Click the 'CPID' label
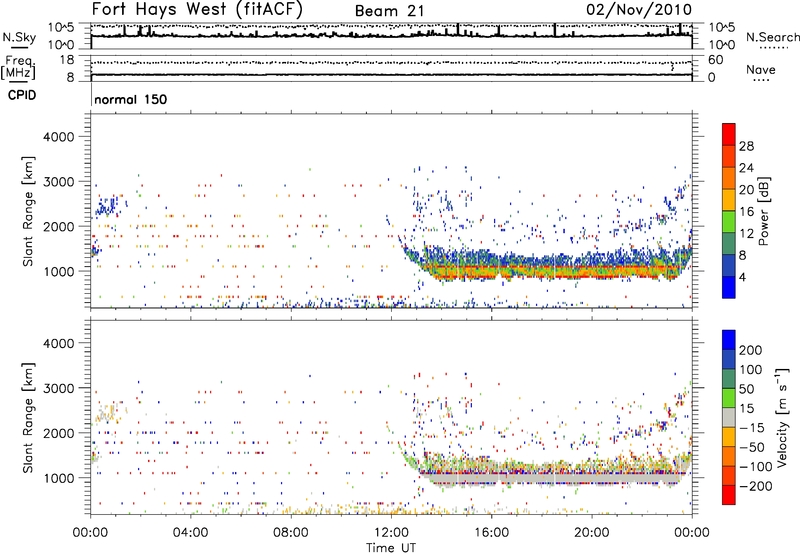 (x=22, y=95)
